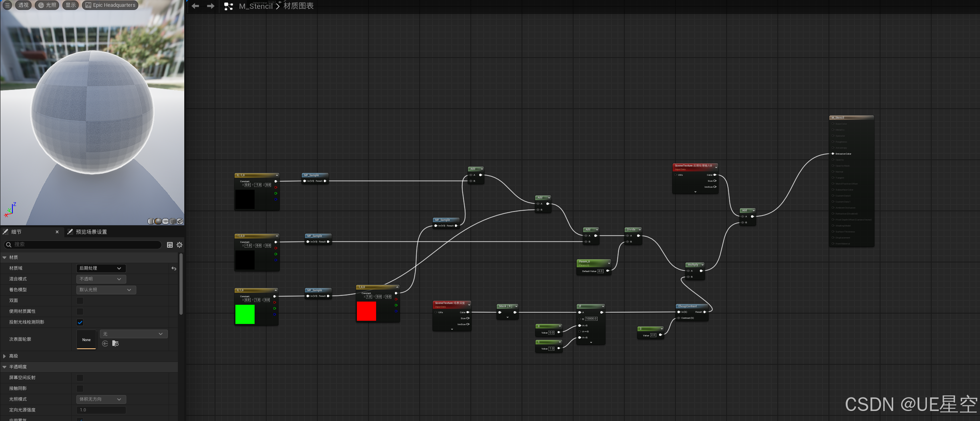Click the green color preview of 0,1,0 constant
Screen dimensions: 980x421
pos(245,314)
